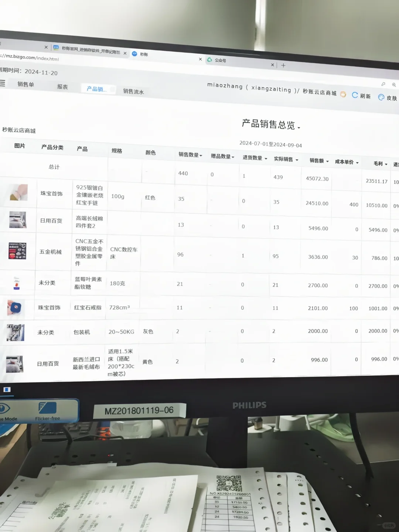Click total sales amount 45072.30

coord(317,178)
